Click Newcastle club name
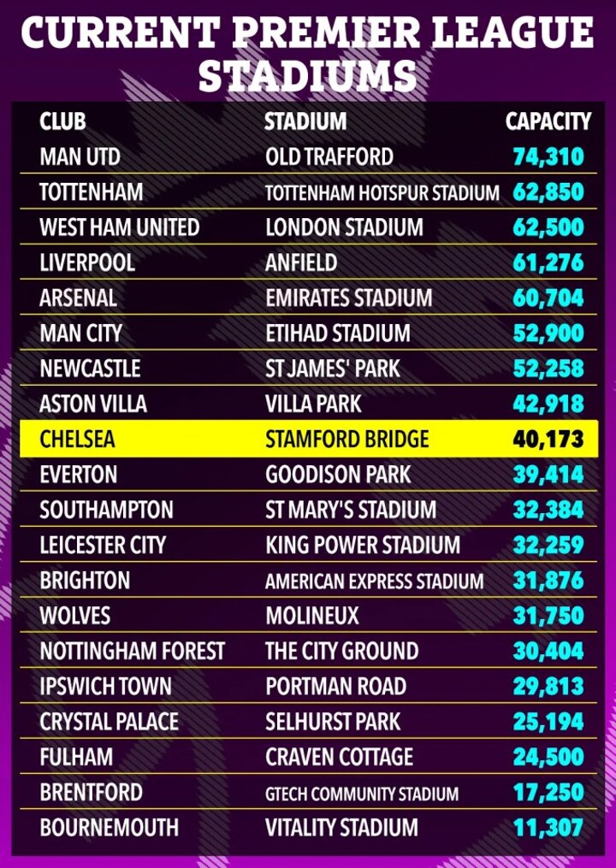The width and height of the screenshot is (616, 868). pos(90,369)
